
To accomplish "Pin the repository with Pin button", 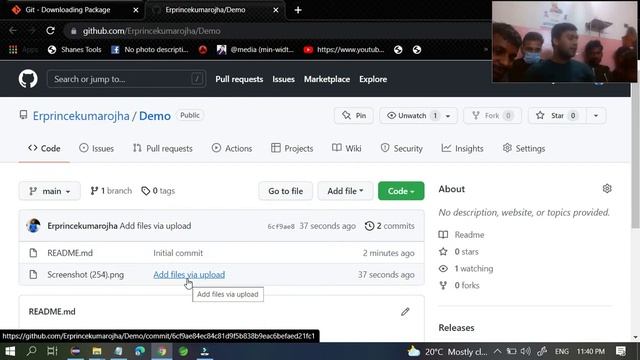I will pyautogui.click(x=354, y=116).
